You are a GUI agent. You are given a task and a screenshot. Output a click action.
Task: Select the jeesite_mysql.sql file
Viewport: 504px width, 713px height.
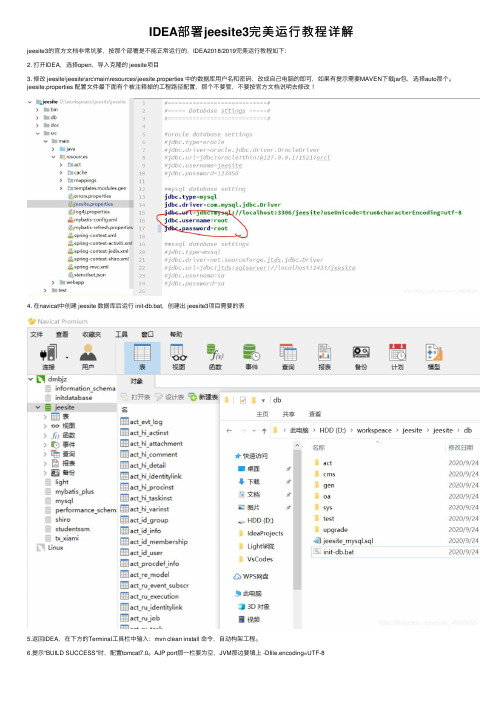pos(343,541)
